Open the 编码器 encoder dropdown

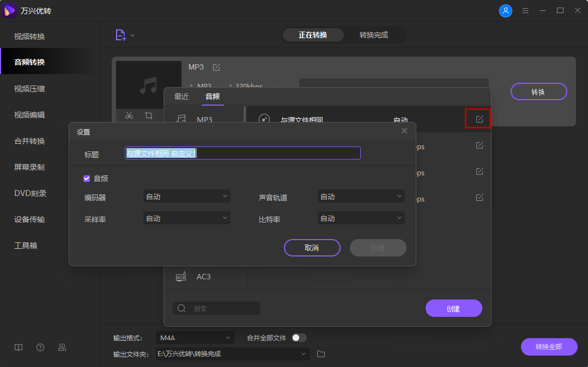(x=186, y=195)
